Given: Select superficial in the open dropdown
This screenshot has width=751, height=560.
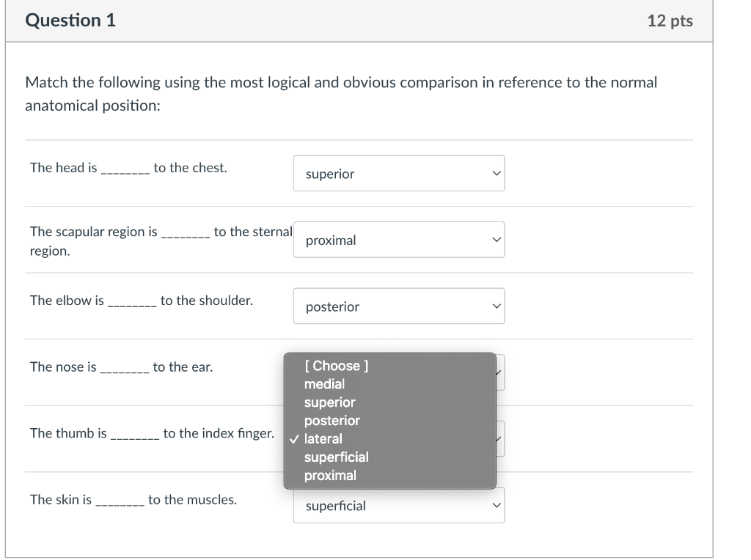Looking at the screenshot, I should (x=337, y=457).
